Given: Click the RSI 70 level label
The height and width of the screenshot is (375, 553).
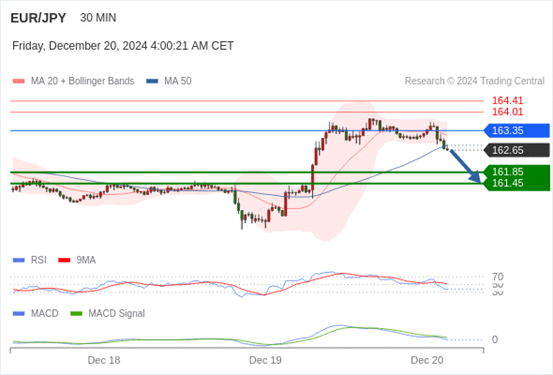Looking at the screenshot, I should click(498, 277).
